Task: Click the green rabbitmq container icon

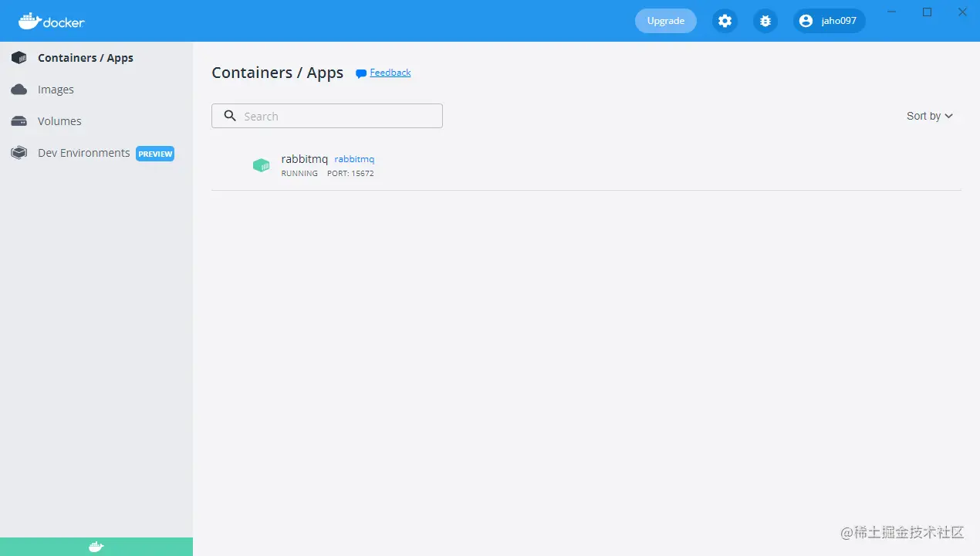Action: (x=262, y=165)
